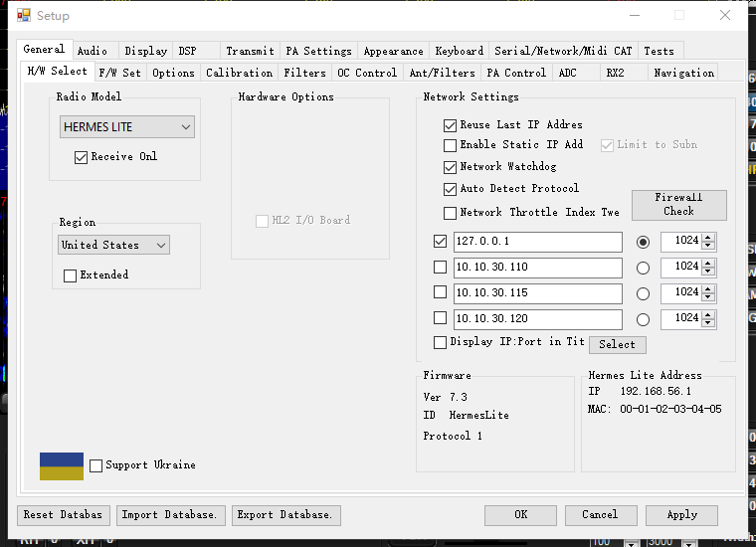
Task: Increment the 127.0.0.1 row port spinner
Action: pyautogui.click(x=708, y=237)
